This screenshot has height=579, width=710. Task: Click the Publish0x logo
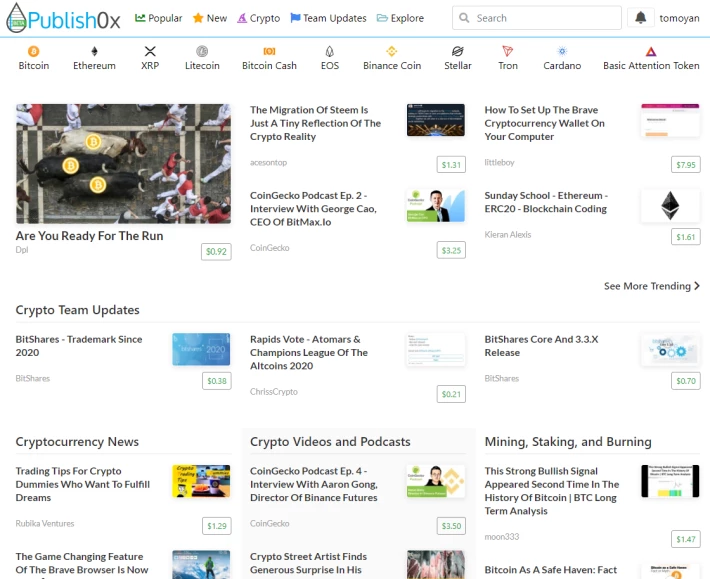63,18
